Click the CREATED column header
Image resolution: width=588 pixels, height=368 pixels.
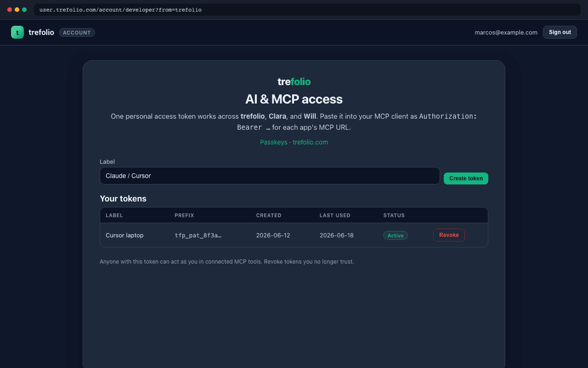pyautogui.click(x=269, y=215)
